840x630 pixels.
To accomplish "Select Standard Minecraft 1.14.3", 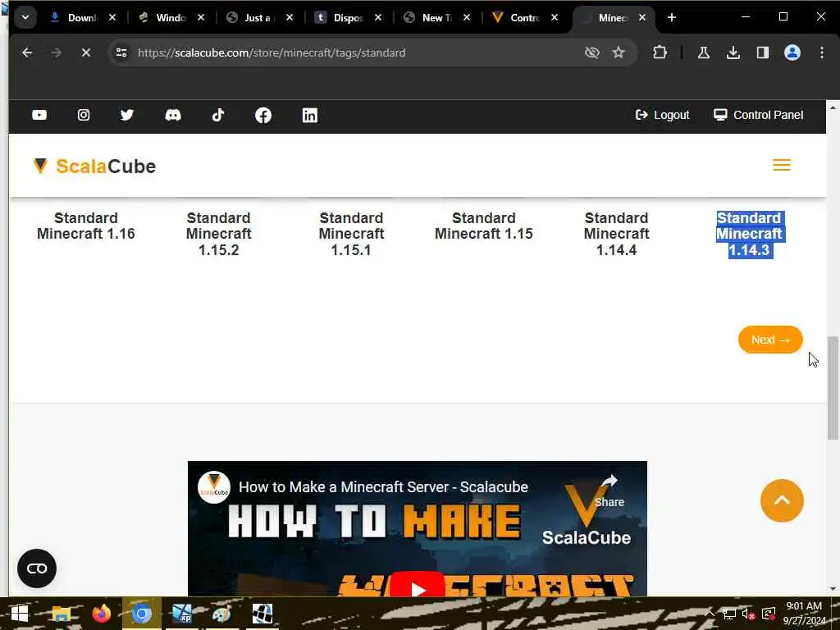I will pyautogui.click(x=750, y=234).
